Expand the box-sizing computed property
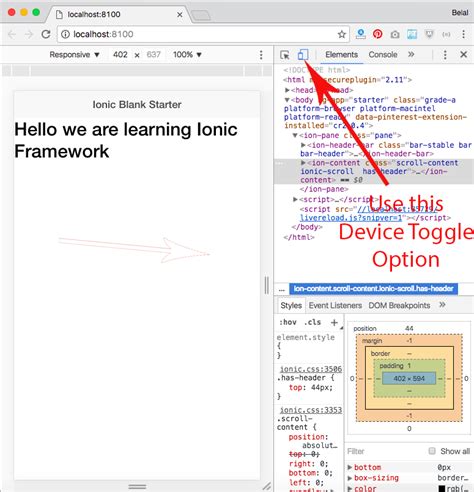 pos(350,478)
